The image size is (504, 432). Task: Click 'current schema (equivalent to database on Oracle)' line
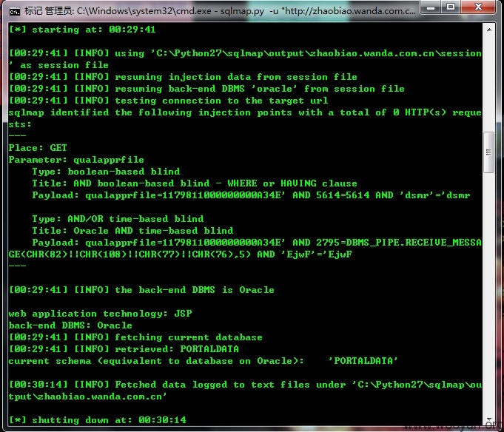(x=203, y=361)
